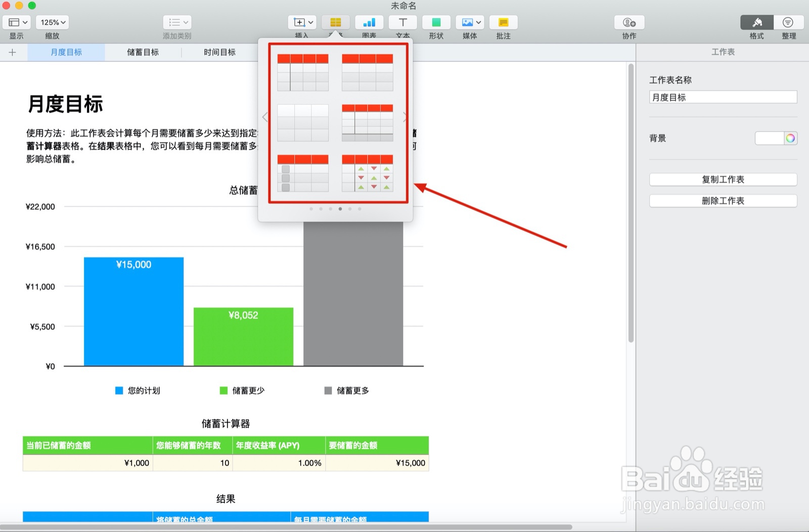The height and width of the screenshot is (532, 809).
Task: Select the plain headerless table template
Action: coord(302,121)
